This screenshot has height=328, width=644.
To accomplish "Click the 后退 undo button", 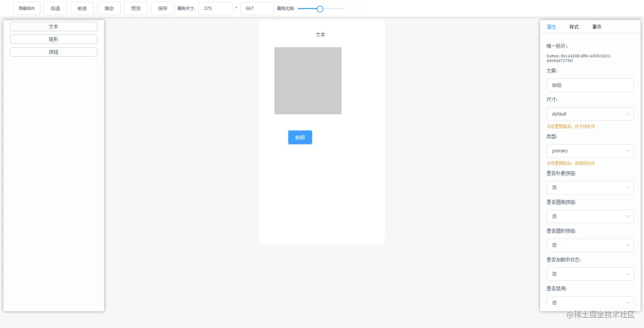I will click(x=55, y=9).
